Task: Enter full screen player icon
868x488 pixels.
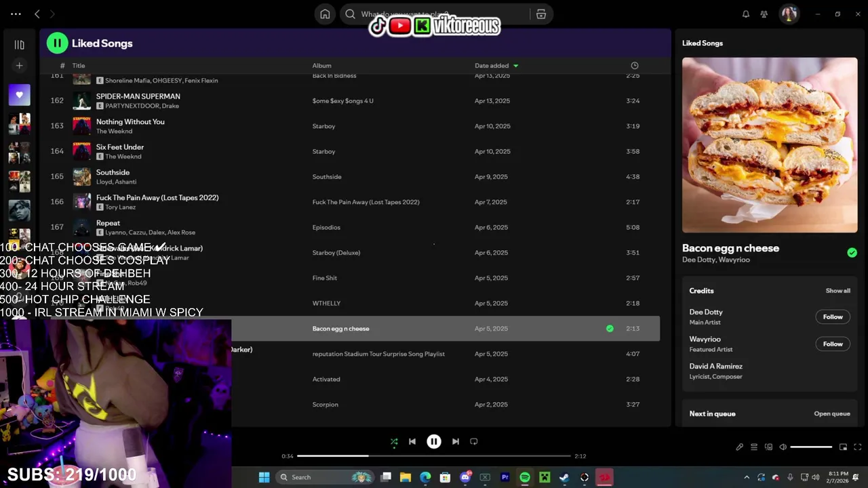Action: (857, 447)
